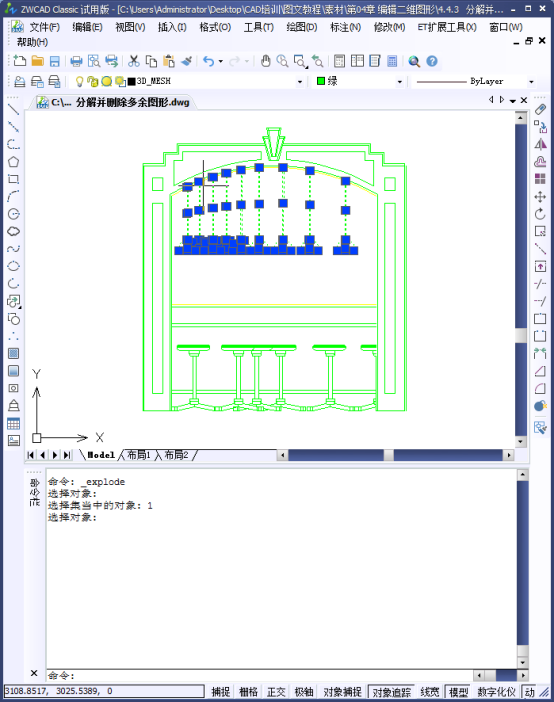
Task: Click the Rotate tool in modify toolbar
Action: (x=540, y=214)
